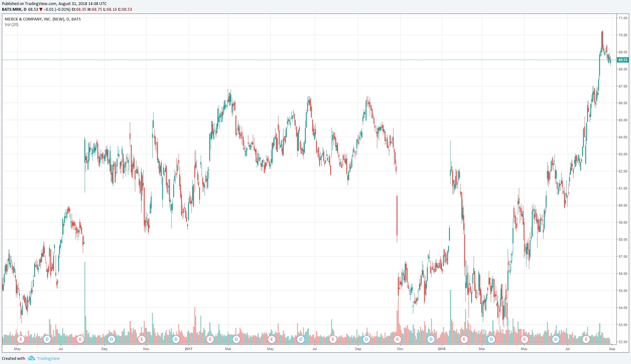Click the 70.00 tick on price axis
This screenshot has width=631, height=364.
pos(623,35)
